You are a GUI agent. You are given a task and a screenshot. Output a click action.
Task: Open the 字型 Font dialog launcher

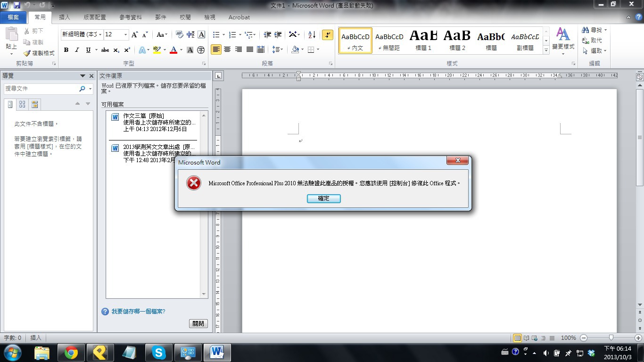[x=204, y=63]
